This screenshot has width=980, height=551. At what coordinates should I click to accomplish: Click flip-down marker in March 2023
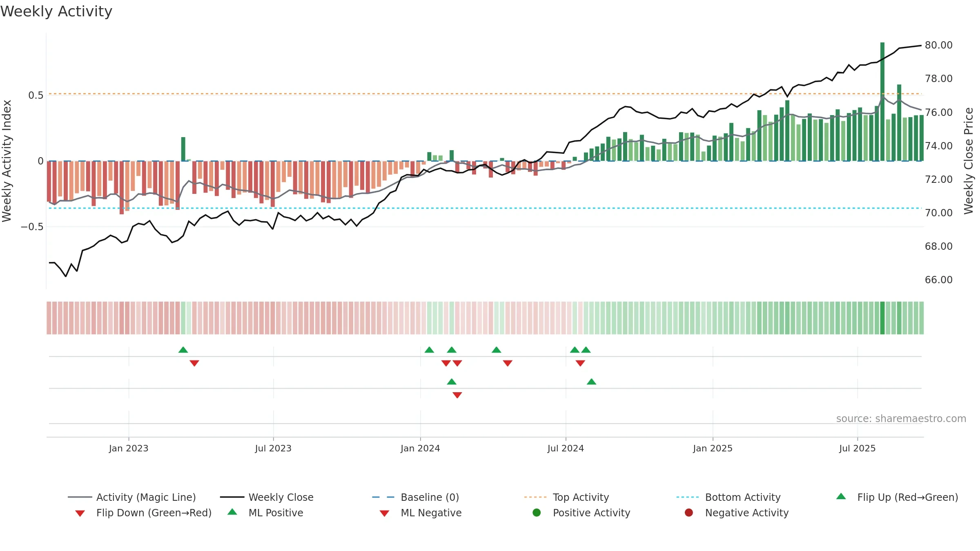click(194, 363)
